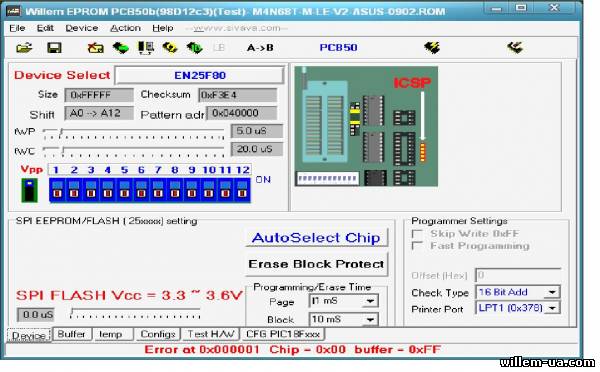Click the Shift field A0 --> A12

pos(99,113)
